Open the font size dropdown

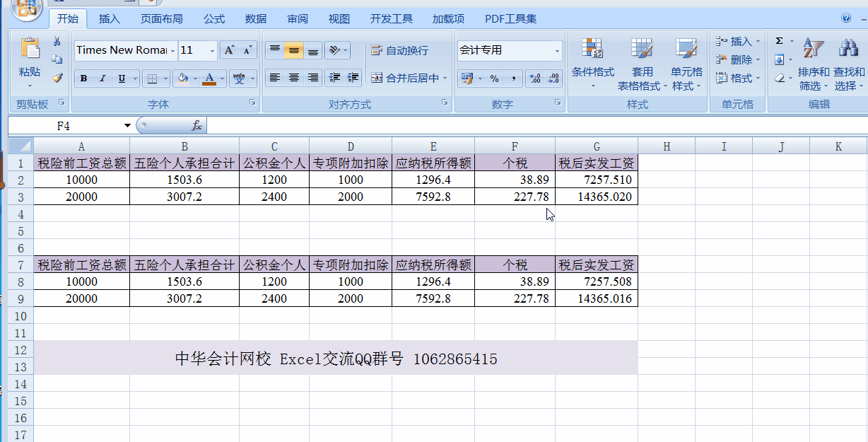(x=212, y=50)
